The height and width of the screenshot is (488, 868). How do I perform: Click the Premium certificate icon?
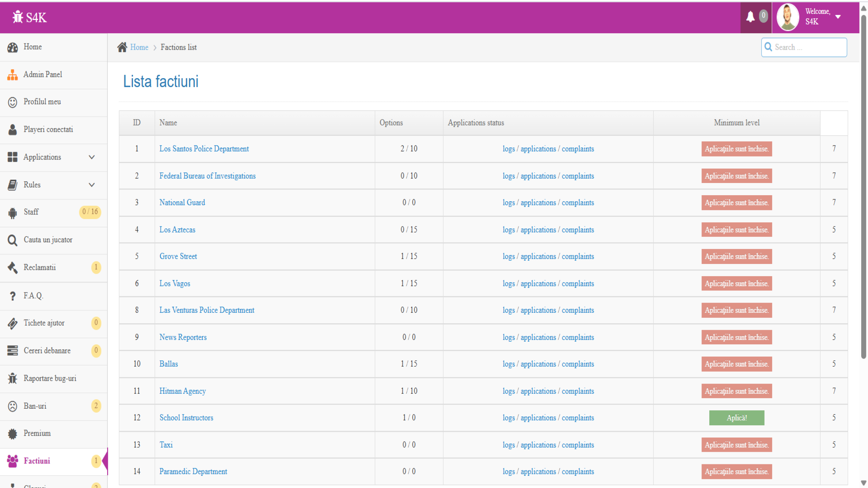click(13, 433)
